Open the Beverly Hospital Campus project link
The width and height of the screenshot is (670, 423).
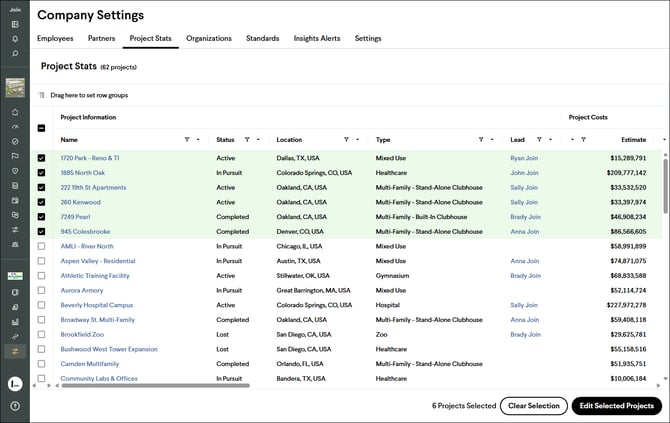97,305
